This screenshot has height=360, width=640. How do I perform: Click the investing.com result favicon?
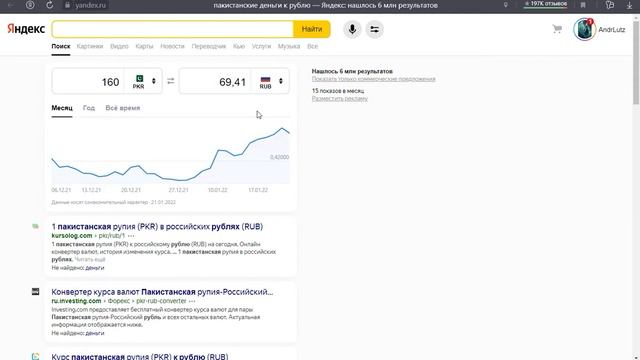pos(36,291)
